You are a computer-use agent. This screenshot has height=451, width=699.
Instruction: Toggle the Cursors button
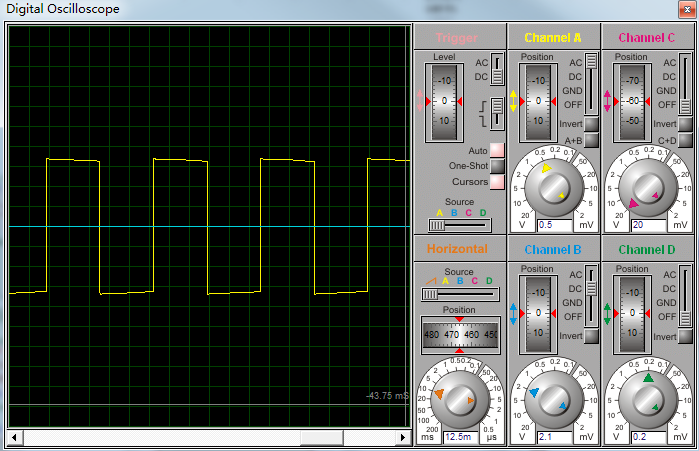pyautogui.click(x=497, y=182)
